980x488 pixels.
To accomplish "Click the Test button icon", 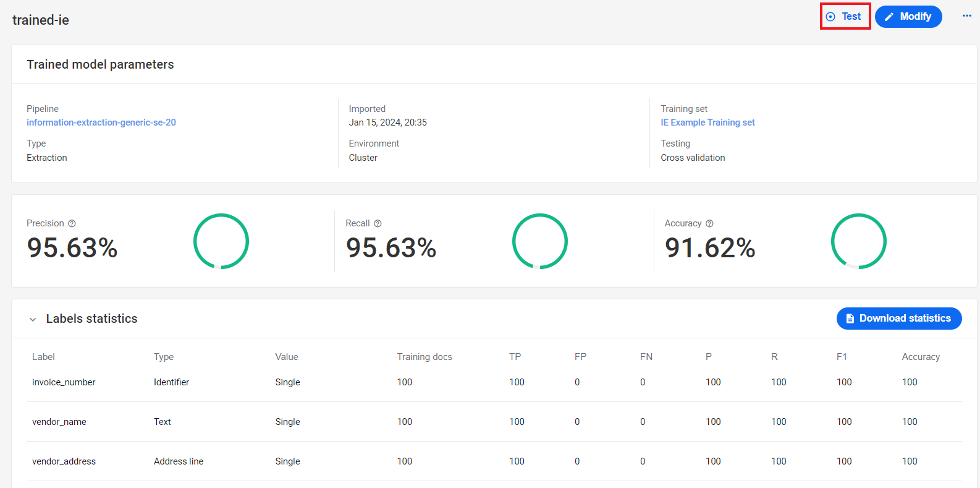I will pyautogui.click(x=830, y=17).
